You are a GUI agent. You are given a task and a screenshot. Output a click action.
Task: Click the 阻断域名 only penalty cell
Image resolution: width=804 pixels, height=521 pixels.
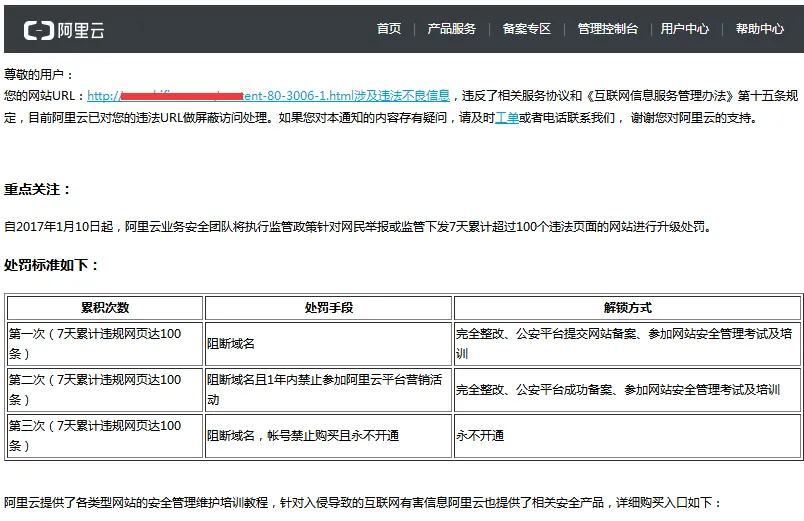329,344
